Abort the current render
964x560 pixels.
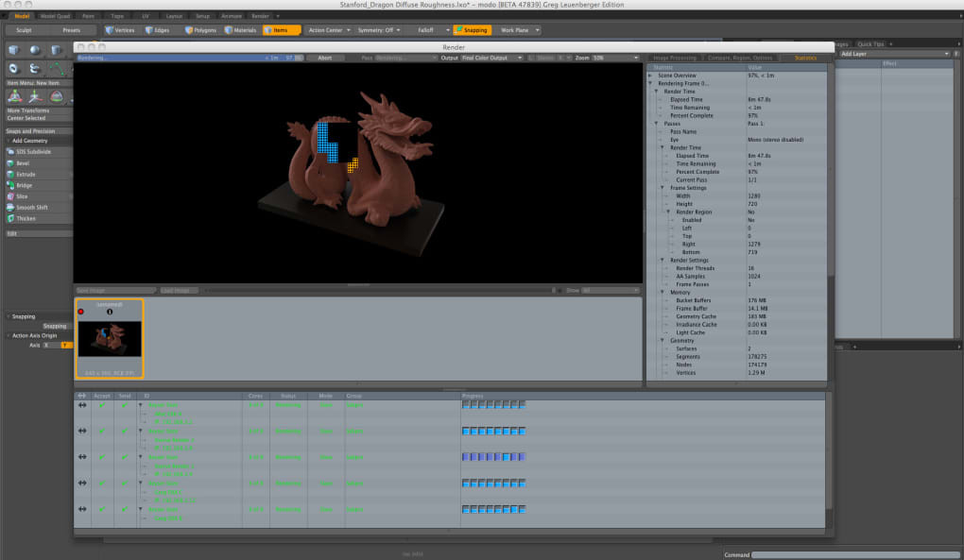pyautogui.click(x=324, y=58)
